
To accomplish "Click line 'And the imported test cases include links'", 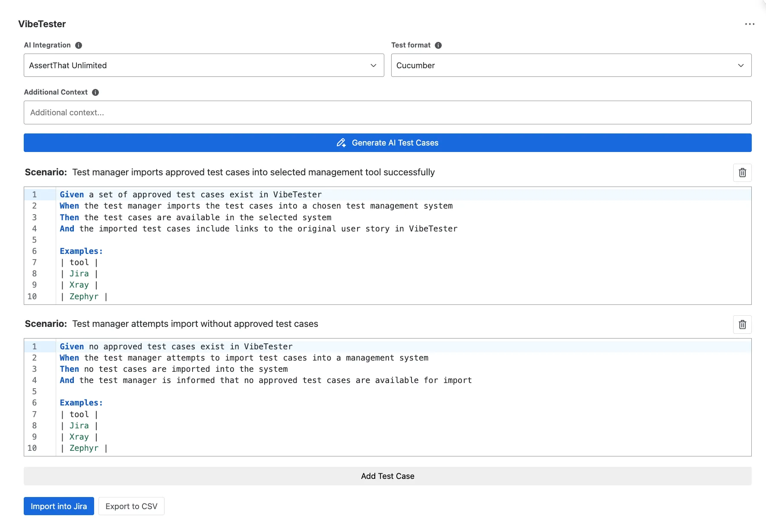I will 259,229.
